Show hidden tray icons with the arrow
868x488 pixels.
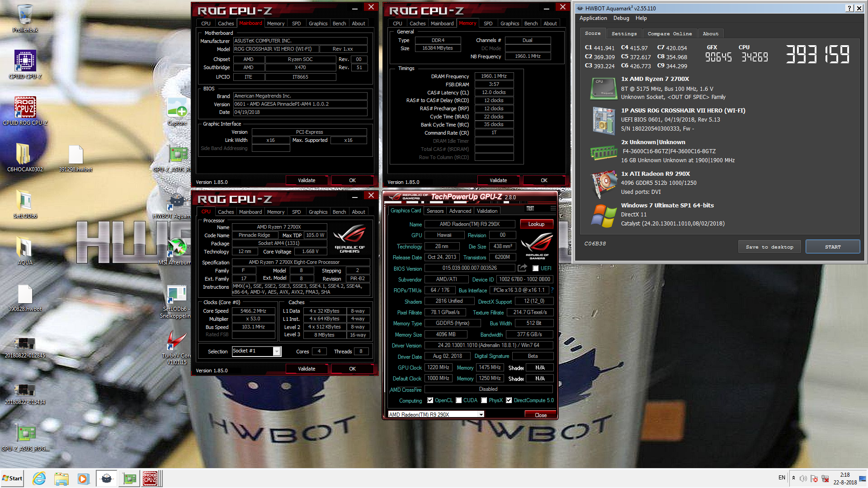(793, 478)
